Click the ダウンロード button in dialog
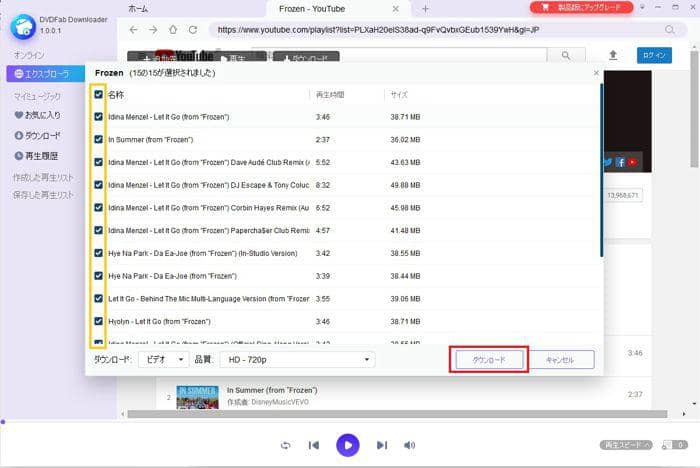 click(489, 359)
